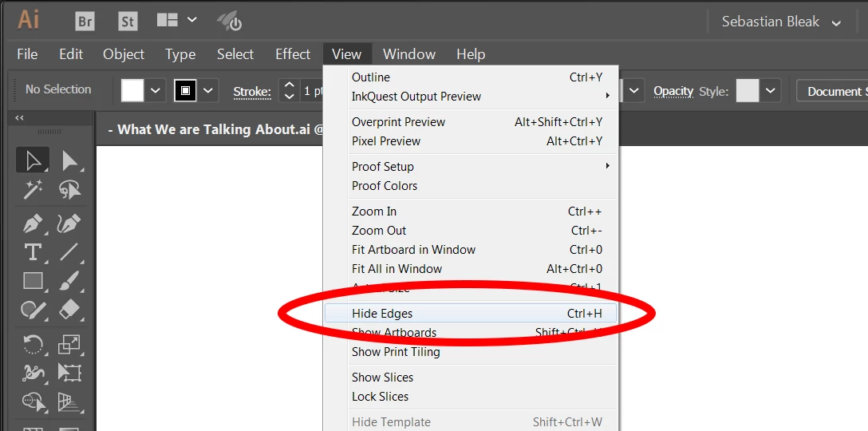The image size is (868, 431).
Task: Open the Type menu
Action: tap(180, 54)
